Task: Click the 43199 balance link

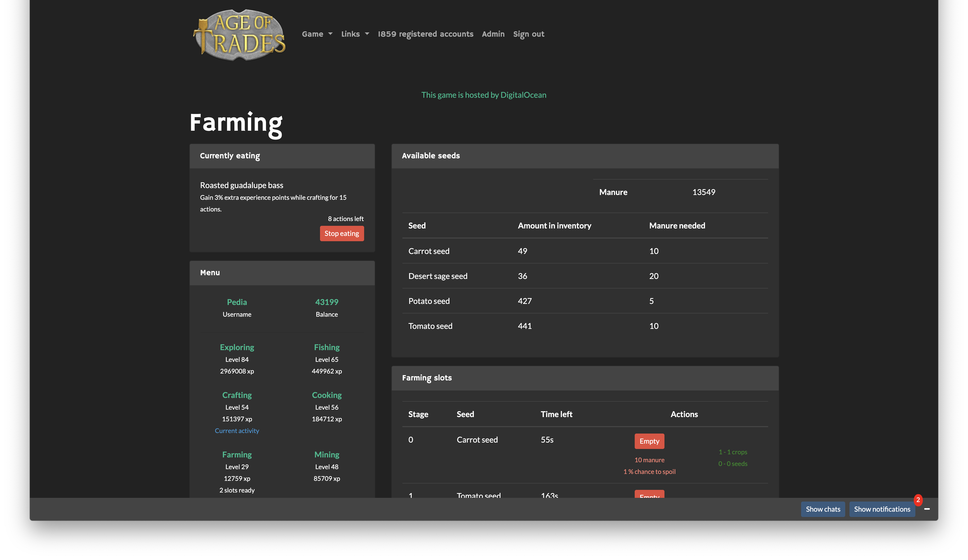Action: [326, 302]
